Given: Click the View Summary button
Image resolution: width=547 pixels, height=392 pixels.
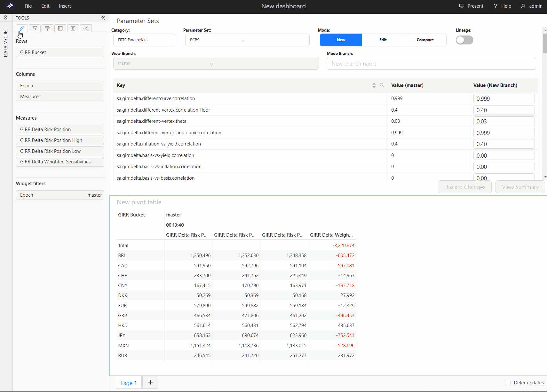Looking at the screenshot, I should pos(520,187).
